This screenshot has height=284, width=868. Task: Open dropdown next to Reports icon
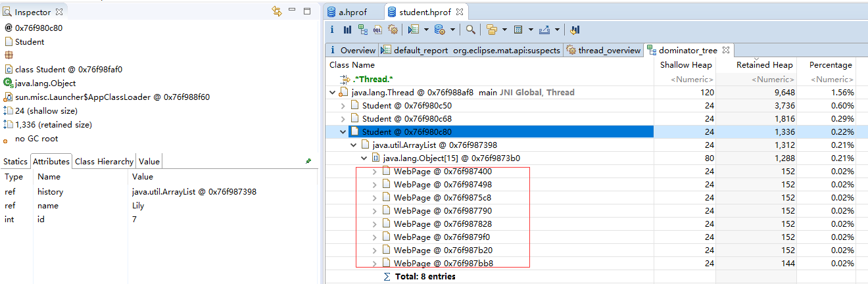[426, 30]
